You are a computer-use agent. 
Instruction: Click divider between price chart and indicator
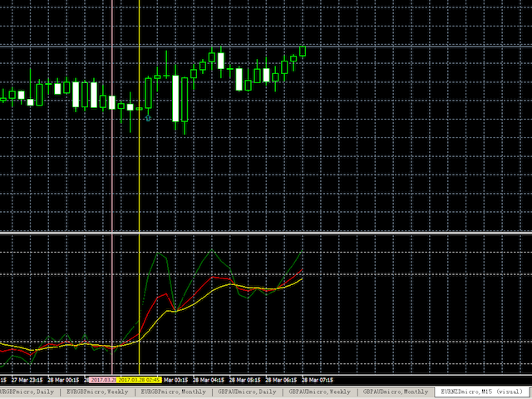pyautogui.click(x=266, y=234)
